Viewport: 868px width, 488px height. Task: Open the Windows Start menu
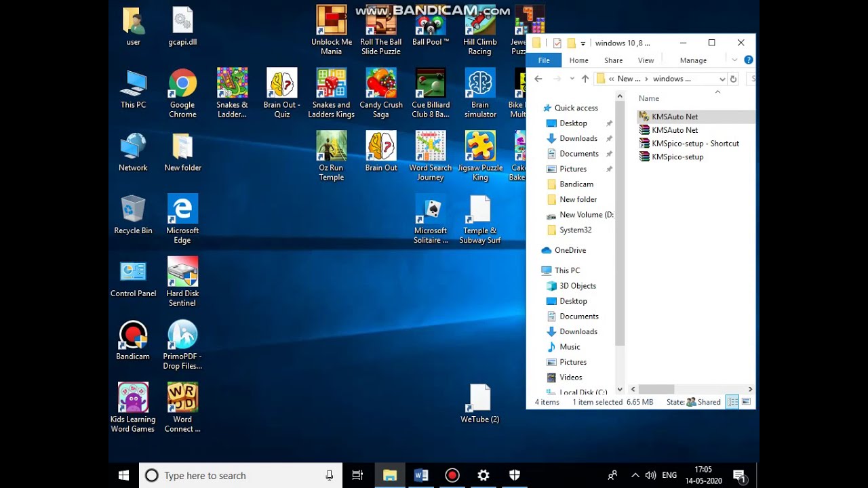click(x=123, y=476)
